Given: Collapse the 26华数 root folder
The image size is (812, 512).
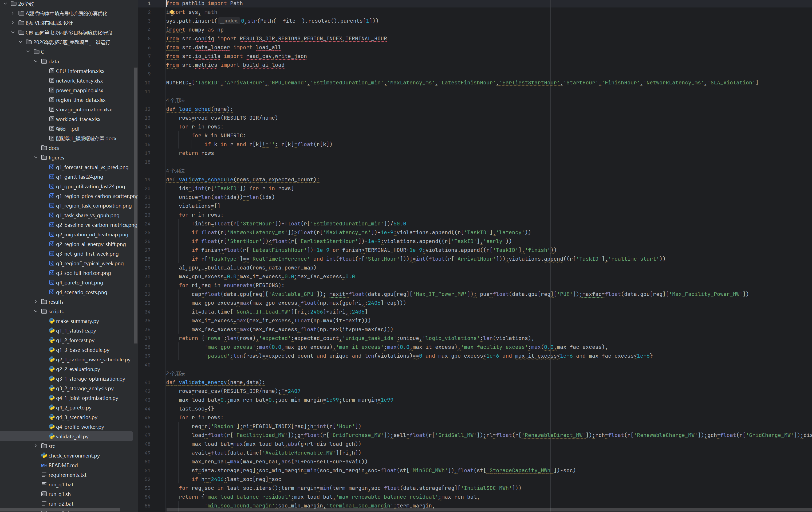Looking at the screenshot, I should 5,4.
